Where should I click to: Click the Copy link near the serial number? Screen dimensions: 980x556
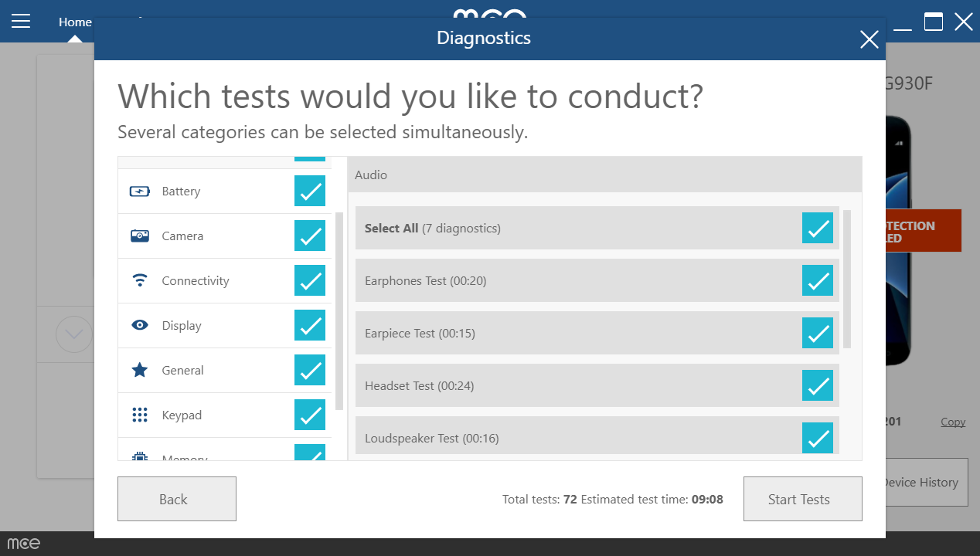click(952, 422)
